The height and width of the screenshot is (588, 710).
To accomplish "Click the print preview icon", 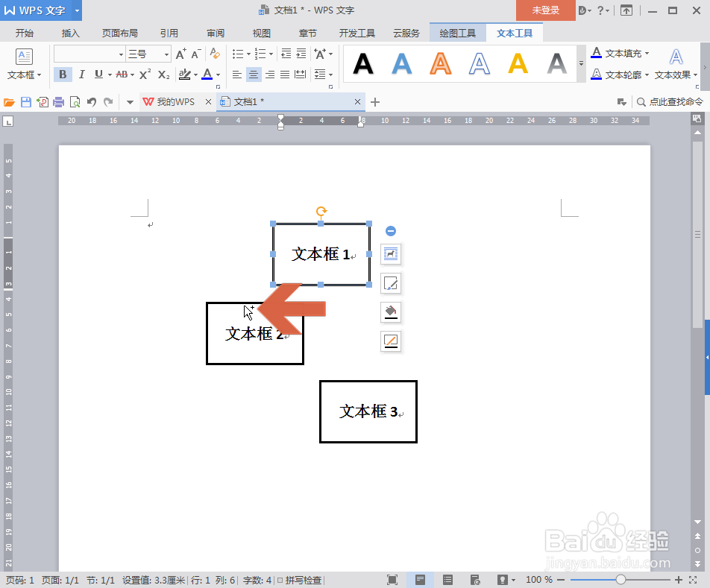I will (75, 102).
